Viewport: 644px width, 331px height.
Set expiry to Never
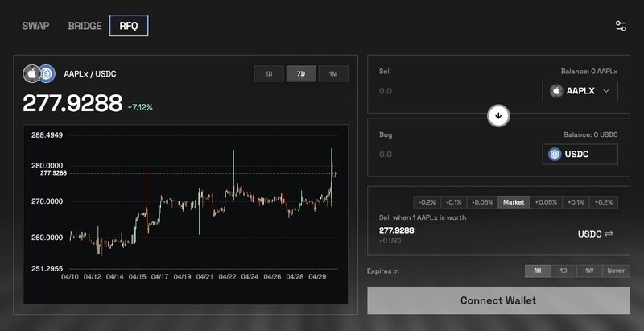click(x=616, y=271)
